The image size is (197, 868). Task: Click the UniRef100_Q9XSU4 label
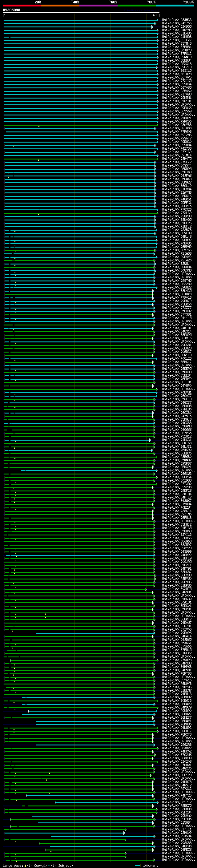[x=177, y=836]
